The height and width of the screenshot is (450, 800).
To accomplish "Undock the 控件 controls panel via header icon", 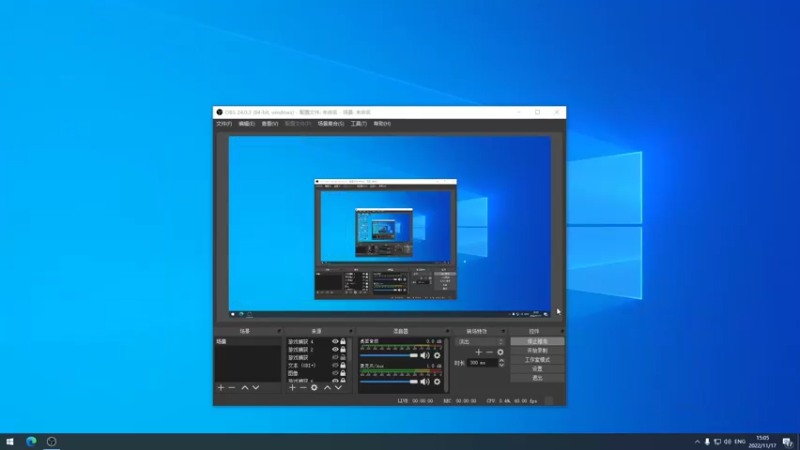I will coord(562,331).
